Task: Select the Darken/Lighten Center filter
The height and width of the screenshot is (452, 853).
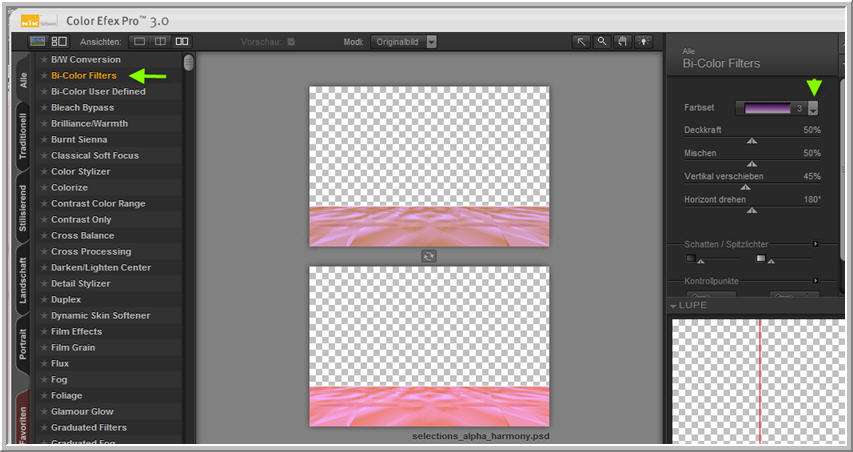Action: click(x=101, y=268)
